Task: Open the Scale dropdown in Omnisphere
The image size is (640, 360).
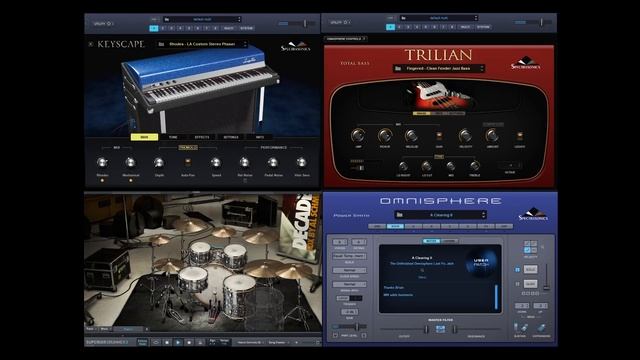Action: [349, 256]
